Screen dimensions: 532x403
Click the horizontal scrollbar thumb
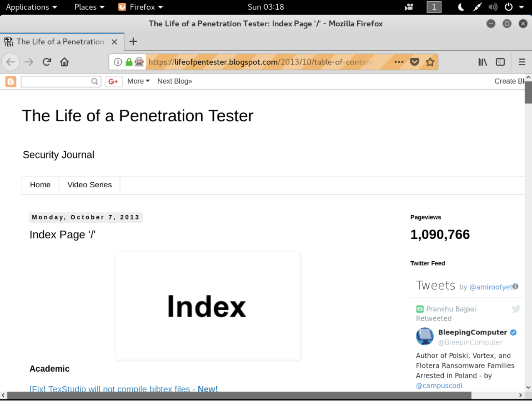pyautogui.click(x=239, y=395)
